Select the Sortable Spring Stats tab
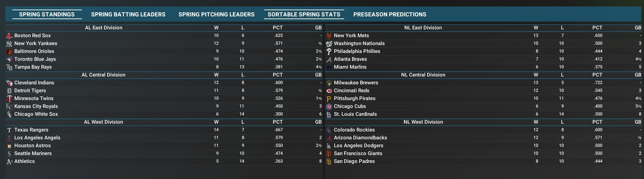This screenshot has width=644, height=179. tap(304, 14)
